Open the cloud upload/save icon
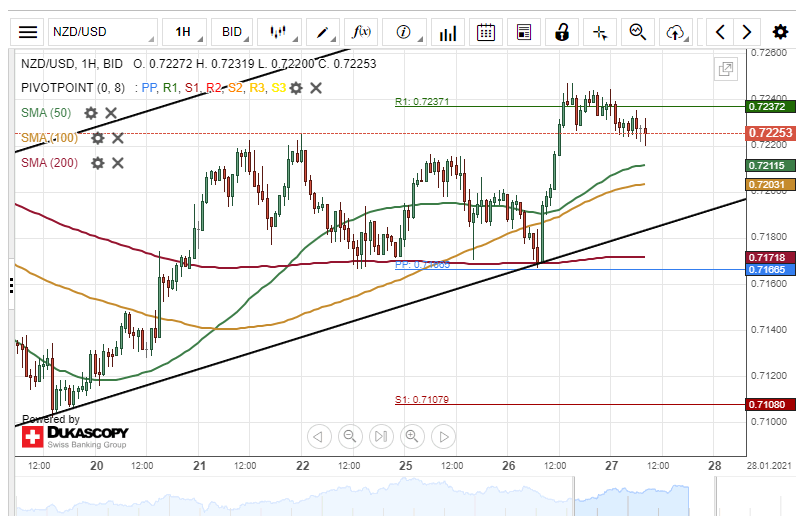806x522 pixels. pos(676,32)
